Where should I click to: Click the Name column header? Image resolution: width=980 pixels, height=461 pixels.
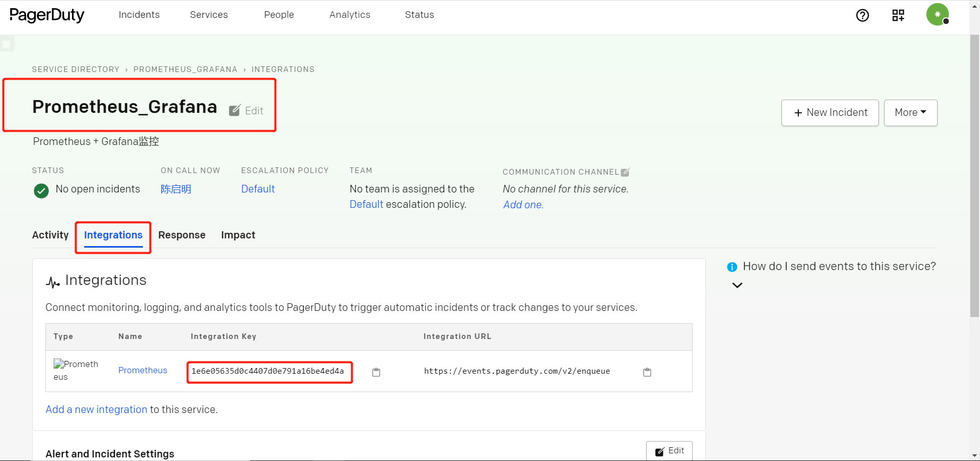tap(130, 336)
